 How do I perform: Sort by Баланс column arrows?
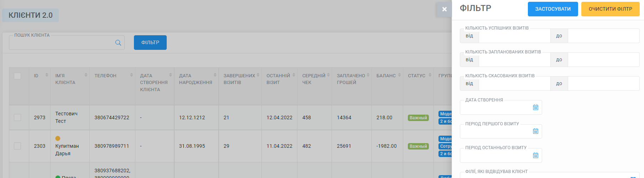point(399,75)
